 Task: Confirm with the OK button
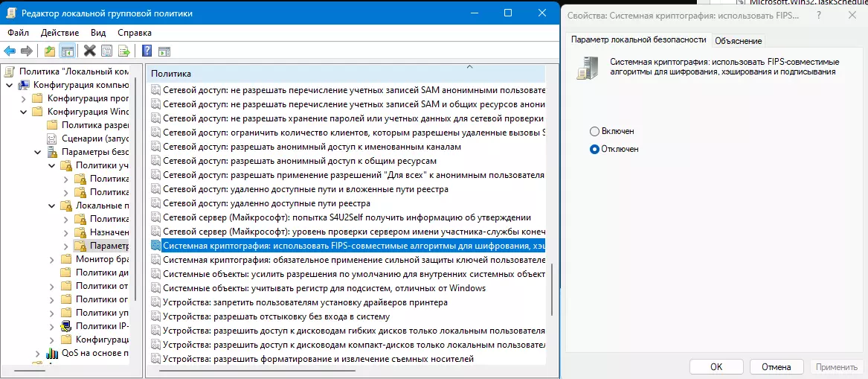[716, 366]
